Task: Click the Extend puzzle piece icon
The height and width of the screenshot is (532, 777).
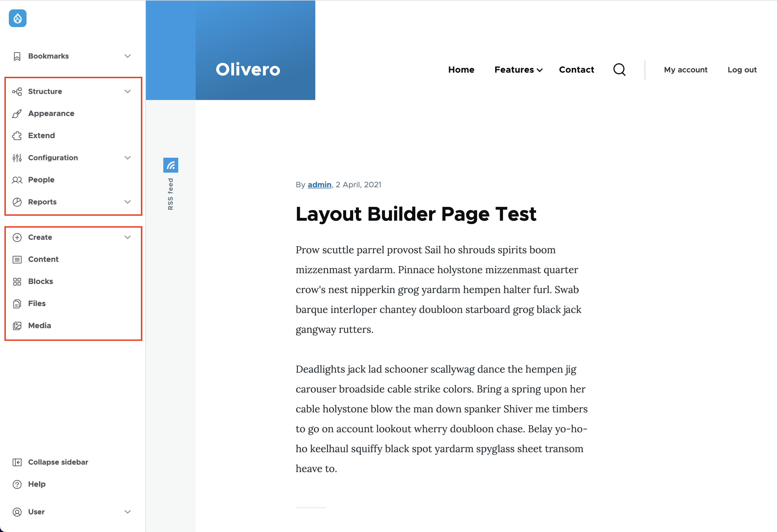Action: point(17,135)
